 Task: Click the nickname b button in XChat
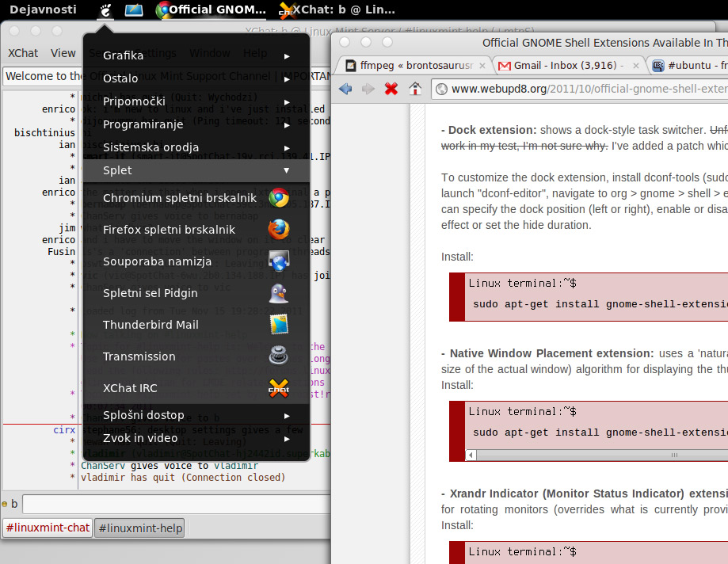coord(14,504)
